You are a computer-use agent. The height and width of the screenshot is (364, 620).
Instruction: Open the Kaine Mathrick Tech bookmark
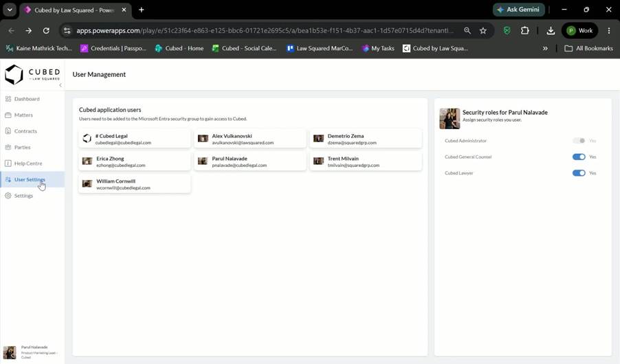tap(38, 48)
